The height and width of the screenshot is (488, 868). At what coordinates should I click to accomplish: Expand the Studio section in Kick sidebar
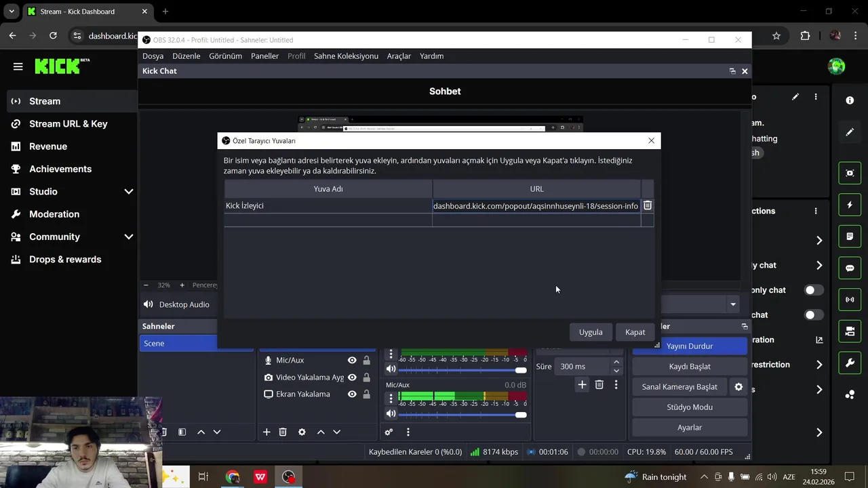click(x=128, y=192)
